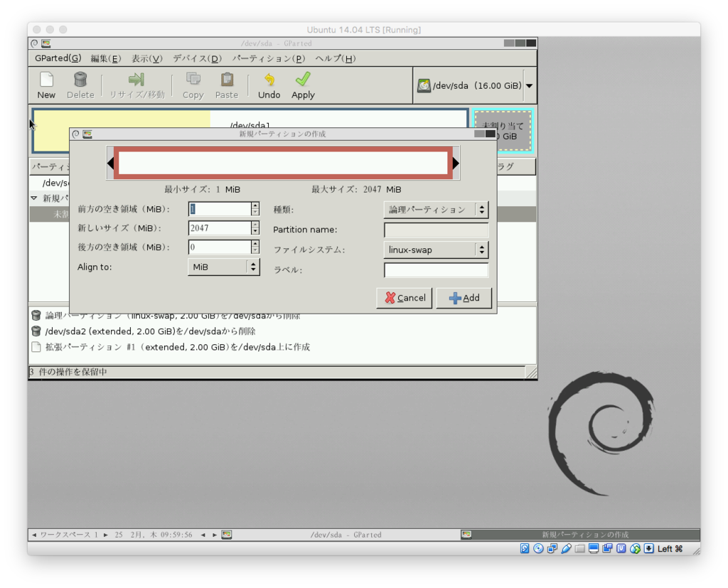Open the 表示(V) menu
The width and height of the screenshot is (728, 588).
pyautogui.click(x=146, y=58)
